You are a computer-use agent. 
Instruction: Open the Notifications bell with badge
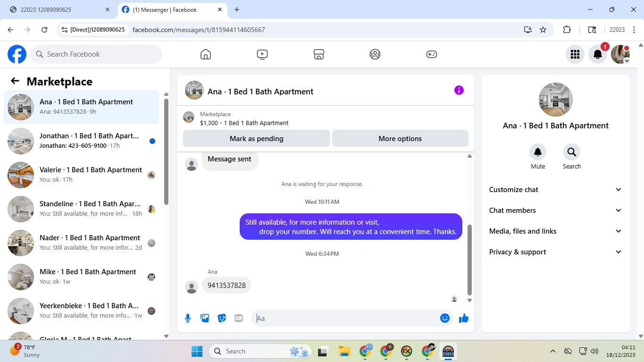tap(598, 54)
